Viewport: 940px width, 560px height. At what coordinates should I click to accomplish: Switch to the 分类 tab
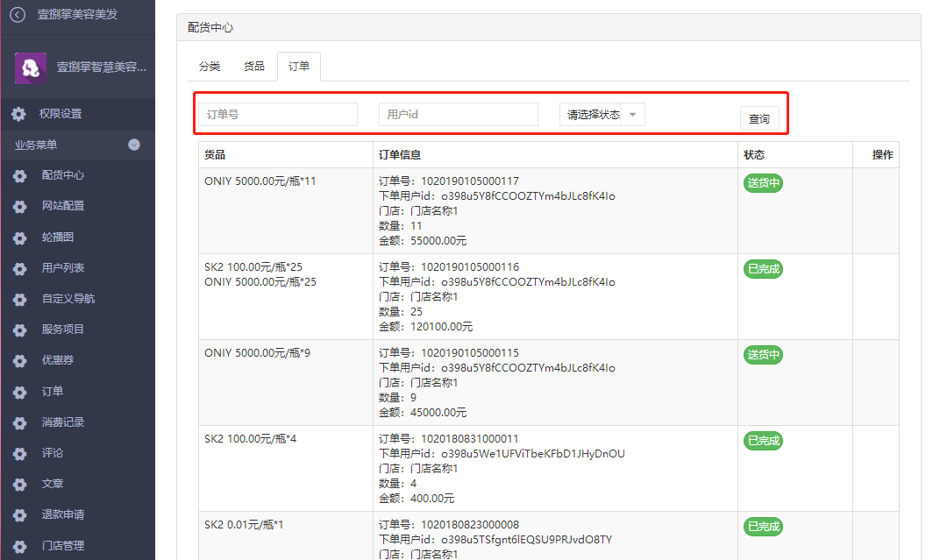(x=210, y=66)
